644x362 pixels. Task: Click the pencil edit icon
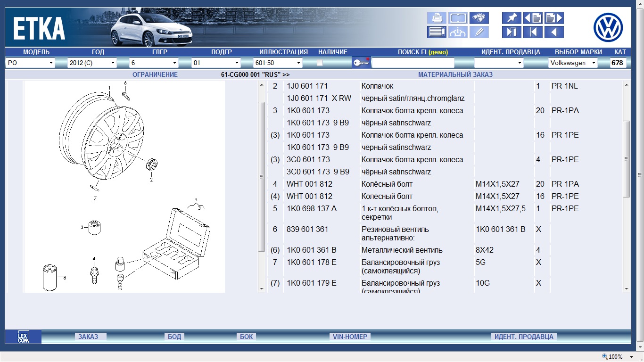[x=479, y=32]
